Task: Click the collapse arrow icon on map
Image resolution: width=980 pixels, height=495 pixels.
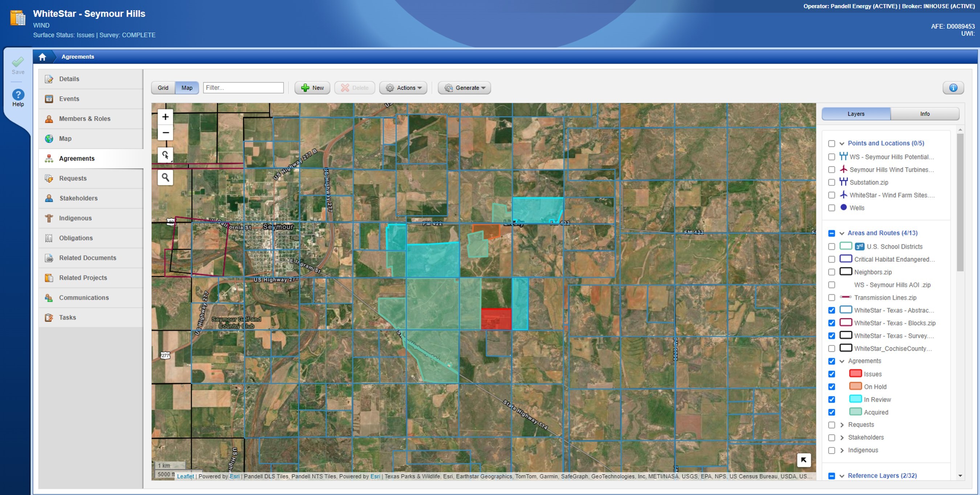Action: tap(804, 460)
